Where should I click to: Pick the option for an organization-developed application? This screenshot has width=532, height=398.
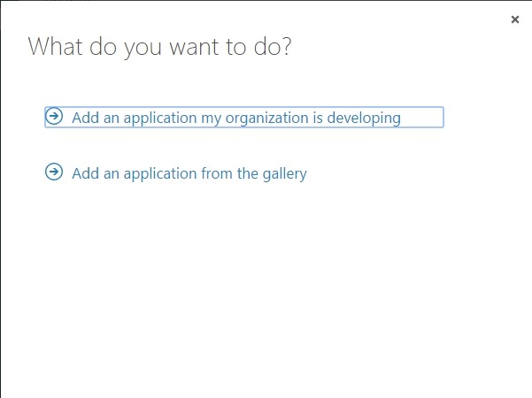pos(235,118)
